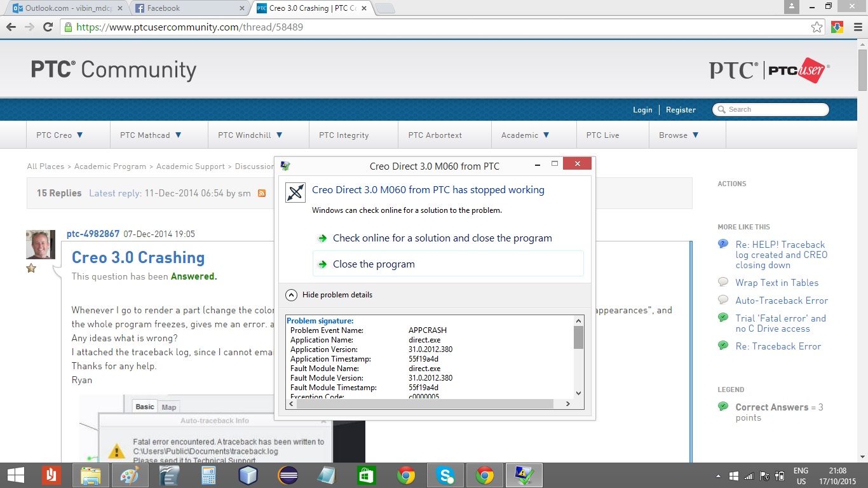Open Calculator from the taskbar
The image size is (868, 488).
coord(208,475)
